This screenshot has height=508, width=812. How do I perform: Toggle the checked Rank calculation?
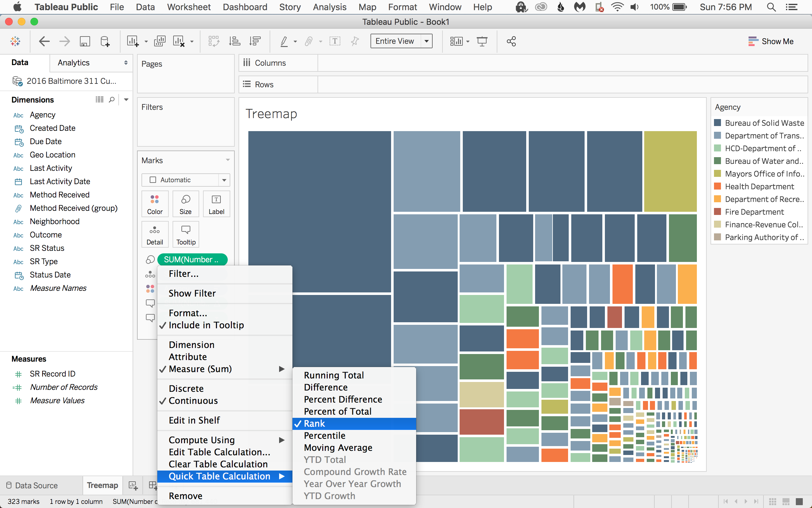click(x=354, y=424)
